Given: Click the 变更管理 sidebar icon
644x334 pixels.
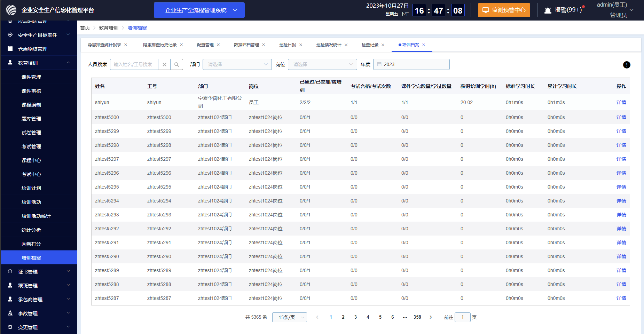Looking at the screenshot, I should click(10, 327).
